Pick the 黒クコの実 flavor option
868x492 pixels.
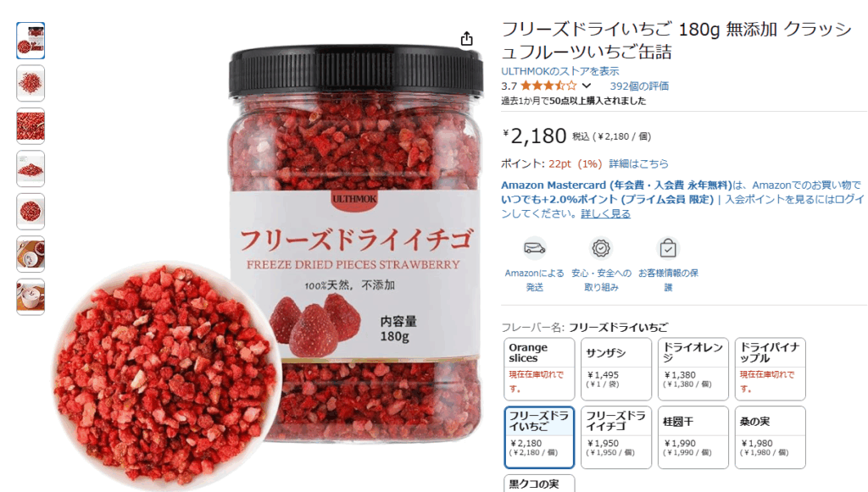point(539,484)
